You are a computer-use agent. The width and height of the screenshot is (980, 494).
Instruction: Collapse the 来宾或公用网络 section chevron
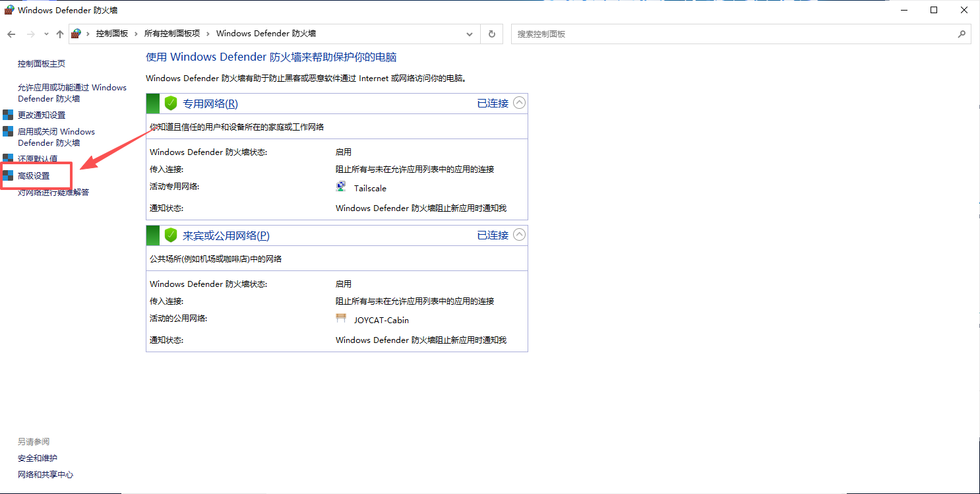click(520, 235)
